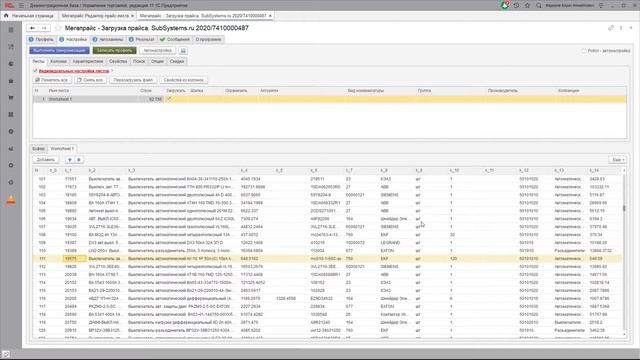Toggle Индивидуальные настройки листов checkbox

(x=35, y=71)
